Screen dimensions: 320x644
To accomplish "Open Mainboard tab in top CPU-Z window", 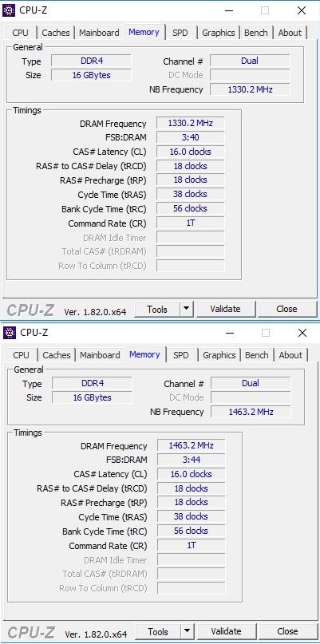I will click(x=99, y=33).
